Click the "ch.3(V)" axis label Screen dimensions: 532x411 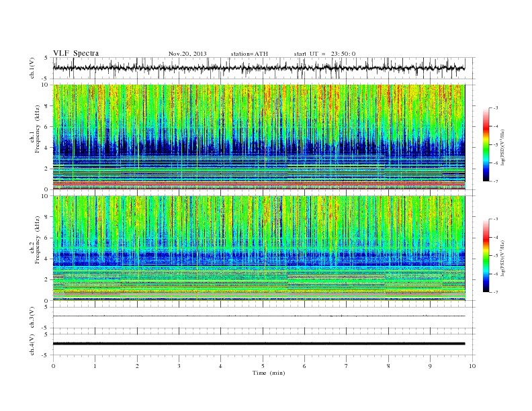(x=32, y=318)
